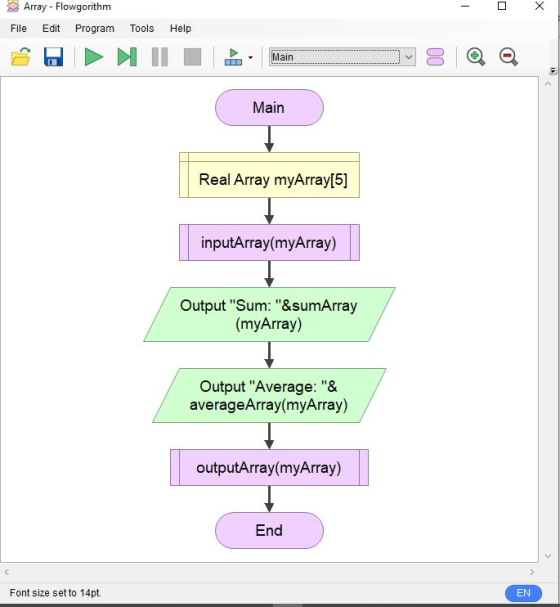Open the Main function selector combo box
Image resolution: width=560 pixels, height=607 pixels.
click(x=343, y=57)
